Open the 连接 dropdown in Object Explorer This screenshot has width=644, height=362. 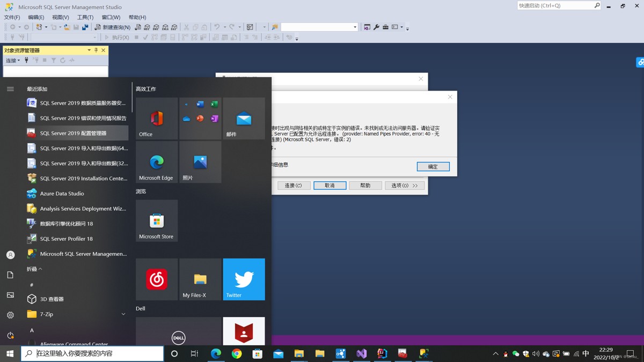pyautogui.click(x=12, y=61)
